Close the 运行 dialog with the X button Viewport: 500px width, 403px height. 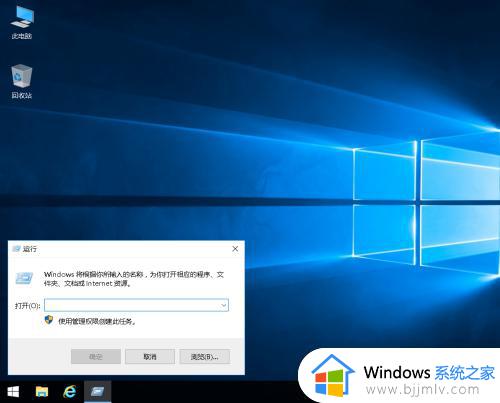point(235,249)
